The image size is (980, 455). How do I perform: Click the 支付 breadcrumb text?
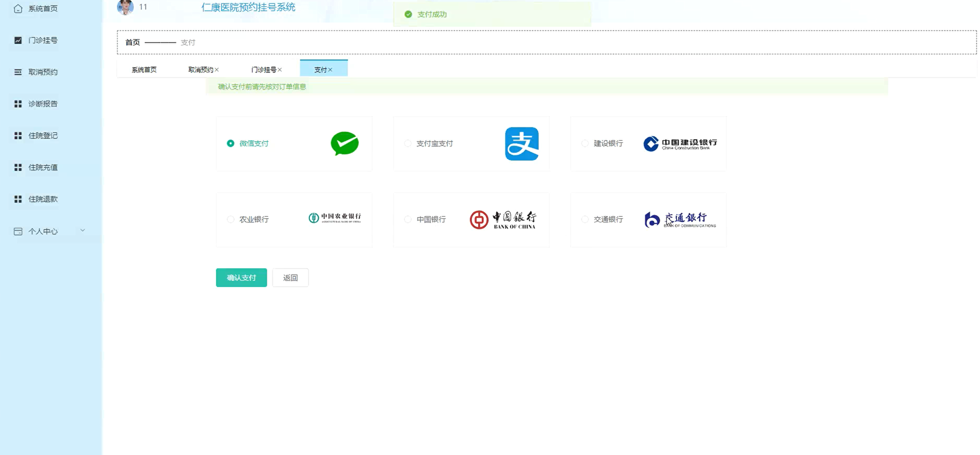188,43
